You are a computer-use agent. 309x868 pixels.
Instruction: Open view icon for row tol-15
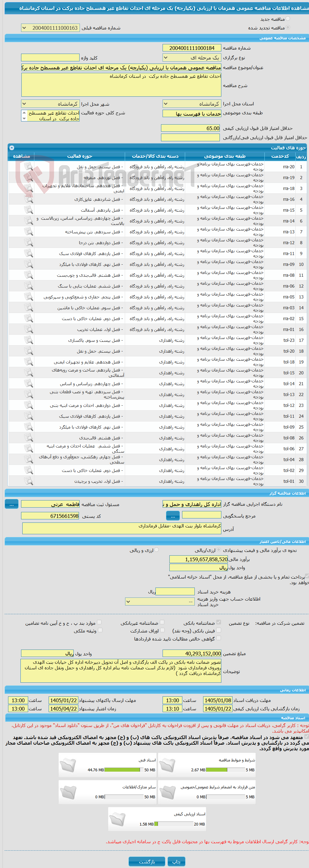coord(28,373)
